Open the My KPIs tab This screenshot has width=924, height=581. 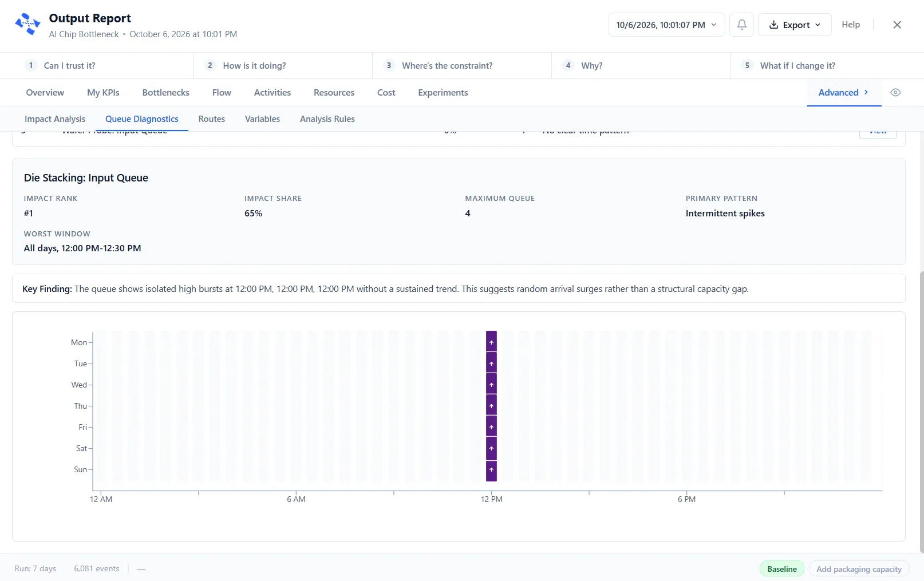coord(103,93)
